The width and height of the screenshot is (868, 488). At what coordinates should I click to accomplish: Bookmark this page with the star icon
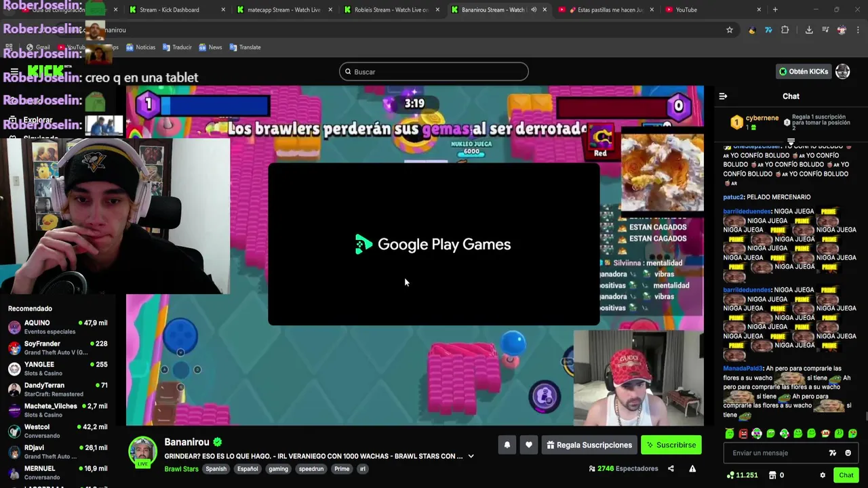tap(730, 30)
